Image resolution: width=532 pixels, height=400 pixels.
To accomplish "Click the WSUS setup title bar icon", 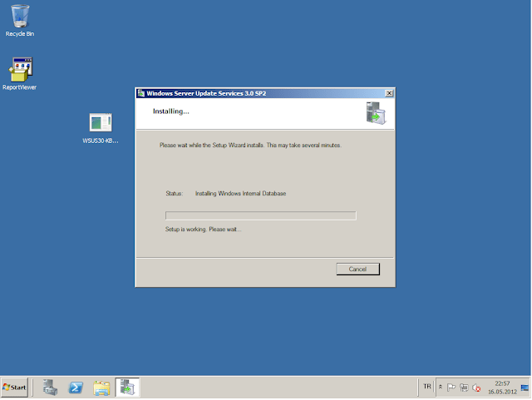I will (140, 93).
